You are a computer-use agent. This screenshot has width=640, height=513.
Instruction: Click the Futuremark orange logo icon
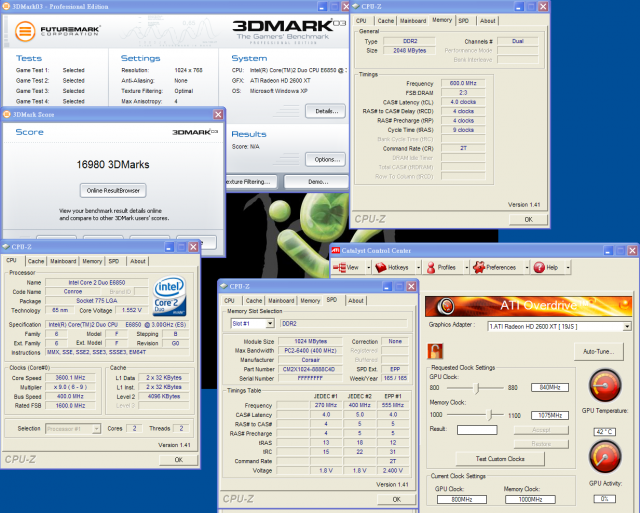(x=25, y=31)
